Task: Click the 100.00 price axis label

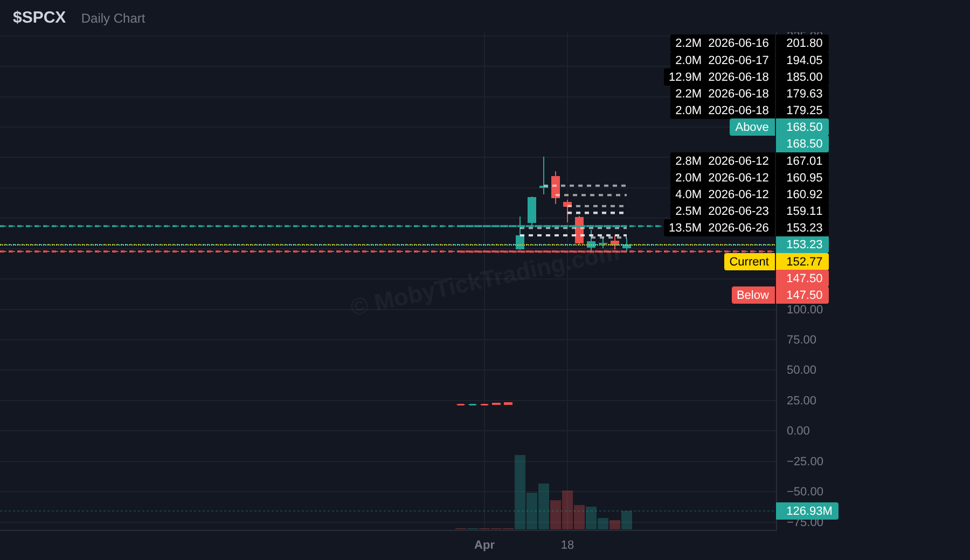Action: (x=805, y=310)
